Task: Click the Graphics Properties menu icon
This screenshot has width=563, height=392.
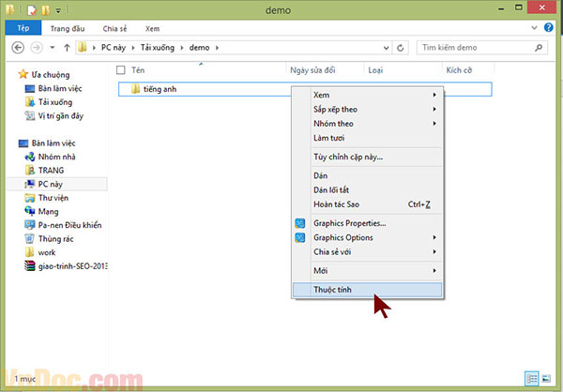Action: tap(300, 223)
